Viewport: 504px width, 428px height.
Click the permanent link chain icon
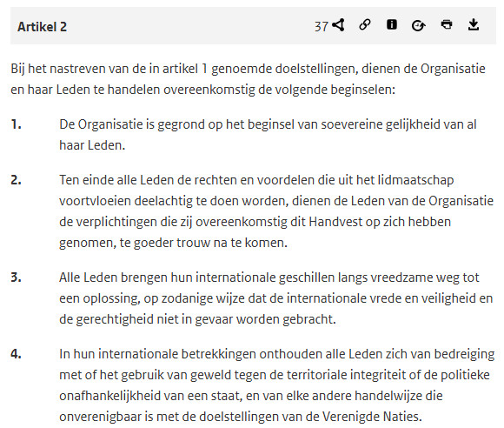point(365,24)
